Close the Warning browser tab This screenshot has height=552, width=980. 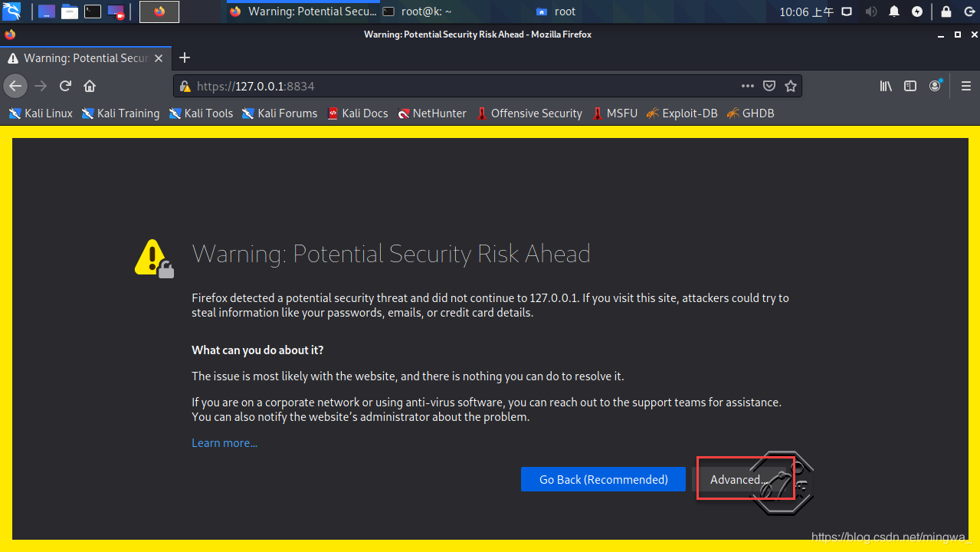point(159,58)
